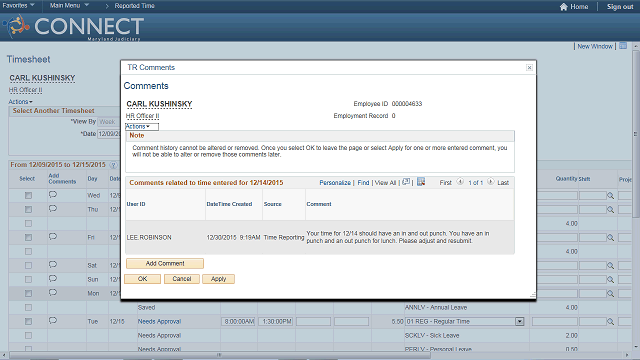Click lookup magnifier in Mon row
The height and width of the screenshot is (360, 640).
tap(611, 293)
